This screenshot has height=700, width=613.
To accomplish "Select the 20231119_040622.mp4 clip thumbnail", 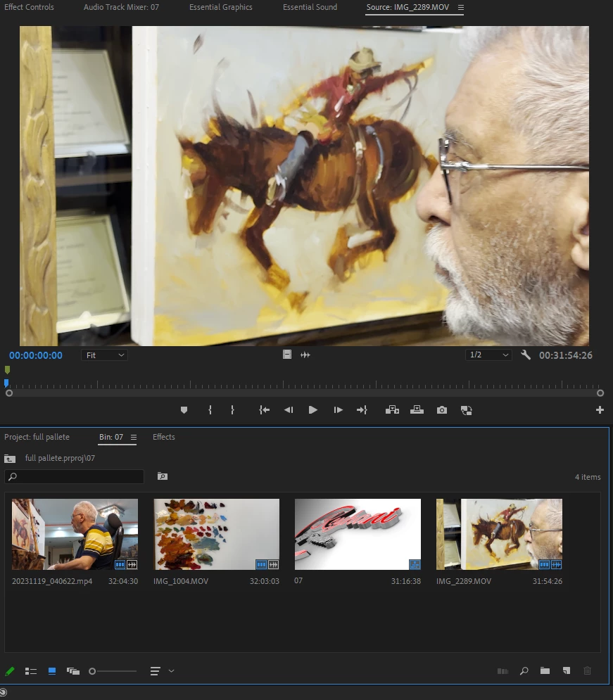I will pyautogui.click(x=75, y=534).
